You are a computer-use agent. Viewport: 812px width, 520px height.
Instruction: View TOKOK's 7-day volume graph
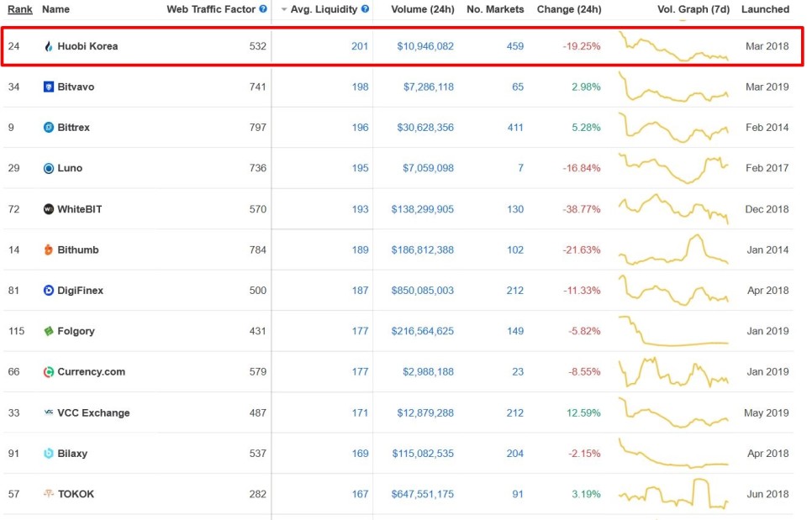[x=674, y=494]
